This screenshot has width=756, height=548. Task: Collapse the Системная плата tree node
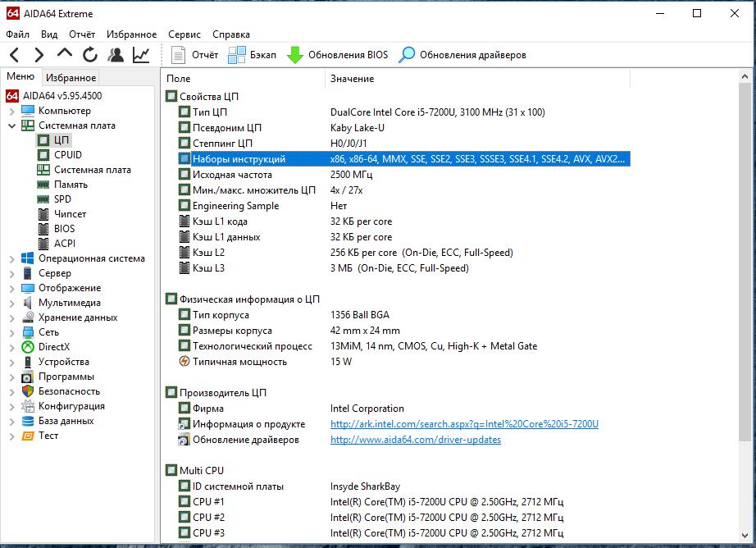(x=11, y=126)
